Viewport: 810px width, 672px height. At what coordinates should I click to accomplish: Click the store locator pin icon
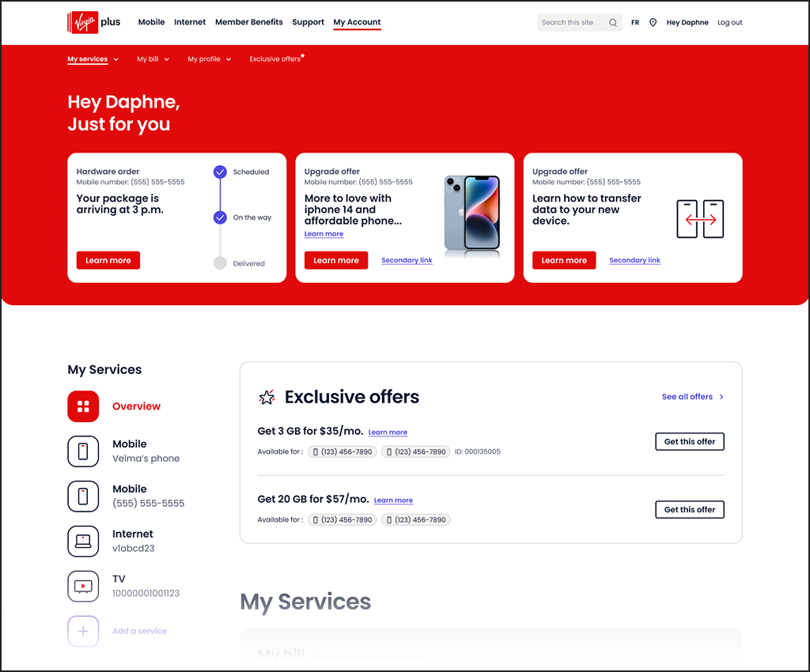pyautogui.click(x=653, y=23)
